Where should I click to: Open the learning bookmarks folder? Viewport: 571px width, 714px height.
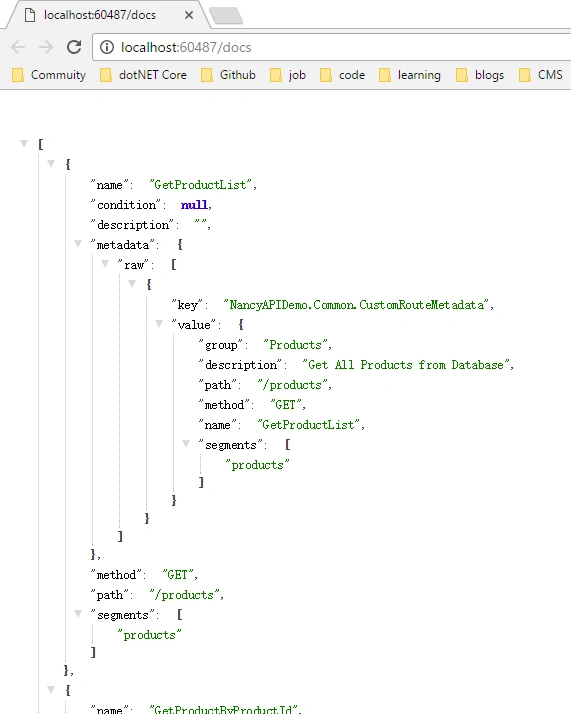tap(410, 75)
